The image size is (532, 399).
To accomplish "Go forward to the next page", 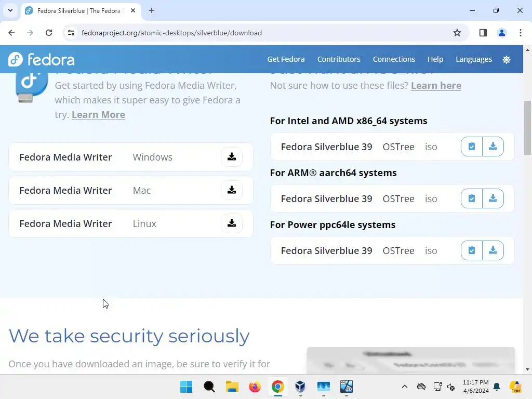I will [30, 33].
